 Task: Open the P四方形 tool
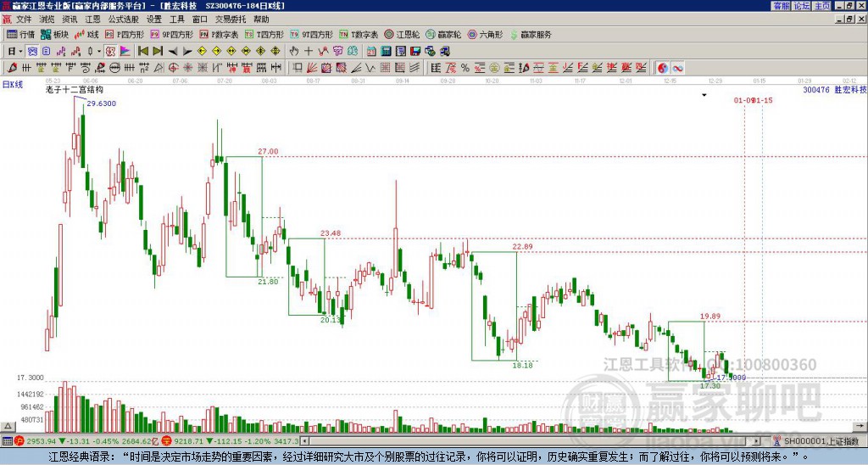coord(125,34)
